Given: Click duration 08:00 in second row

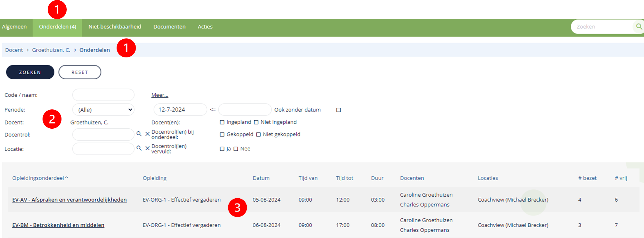Looking at the screenshot, I should [x=378, y=225].
